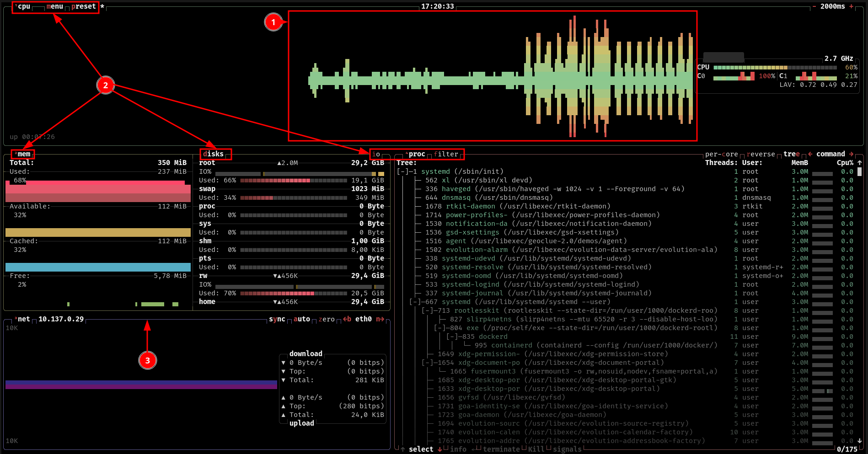Select the 1502 evolution-alarm process row
Screen dimensions: 868x454
[626, 250]
